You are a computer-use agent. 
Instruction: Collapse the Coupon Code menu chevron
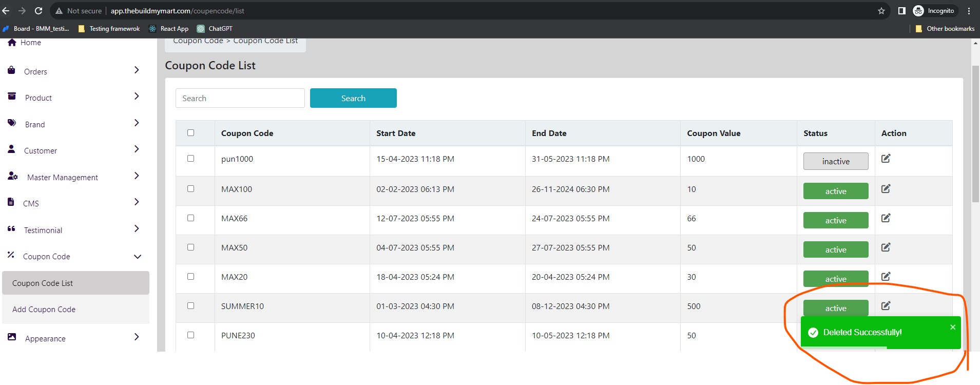click(138, 257)
